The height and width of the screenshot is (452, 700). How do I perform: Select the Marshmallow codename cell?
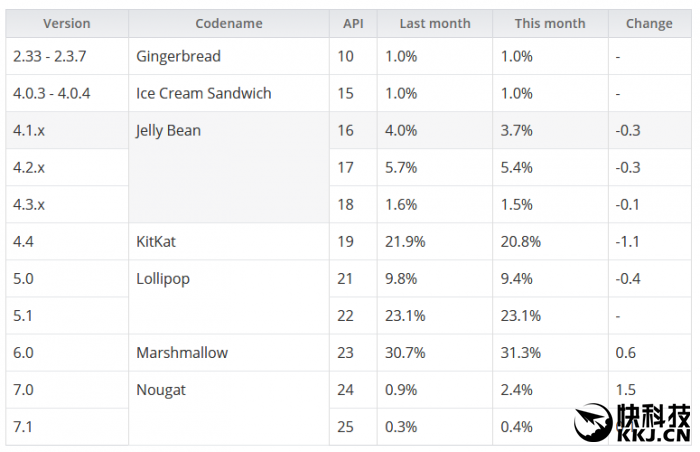[181, 352]
